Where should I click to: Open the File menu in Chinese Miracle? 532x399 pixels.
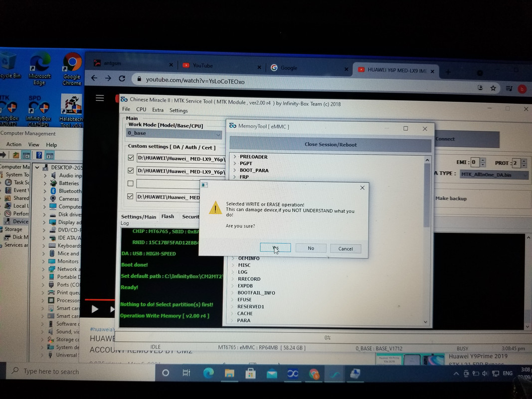point(126,109)
